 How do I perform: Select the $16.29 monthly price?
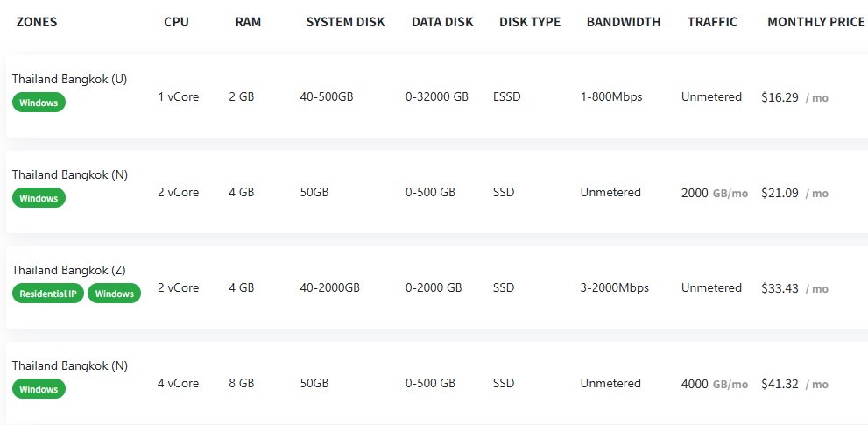[x=780, y=97]
